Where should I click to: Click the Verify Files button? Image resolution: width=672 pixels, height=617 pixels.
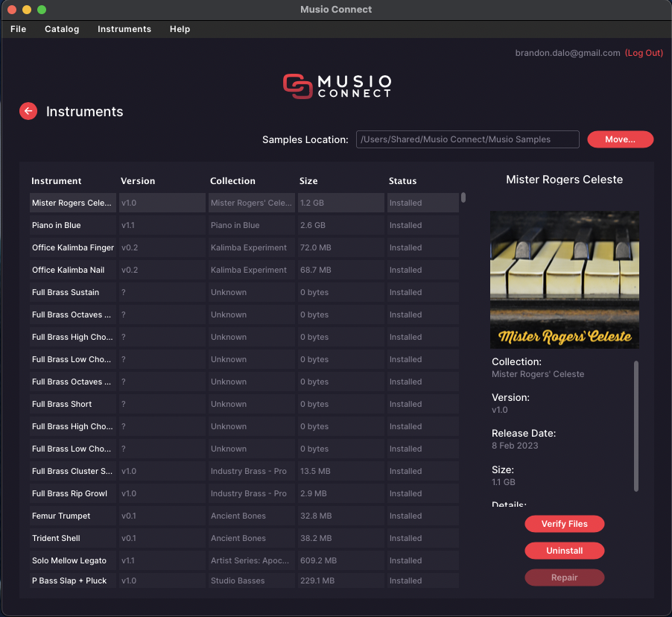pos(565,524)
